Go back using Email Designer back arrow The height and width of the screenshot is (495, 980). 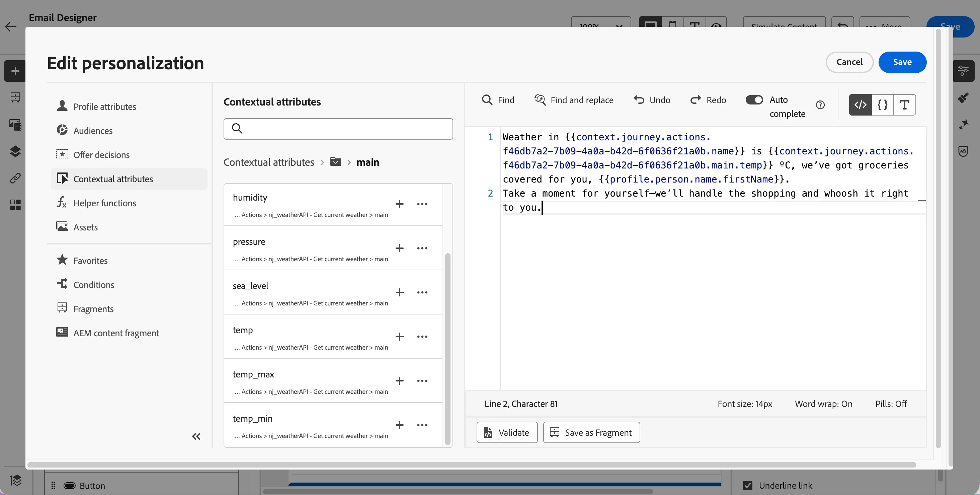pos(11,27)
